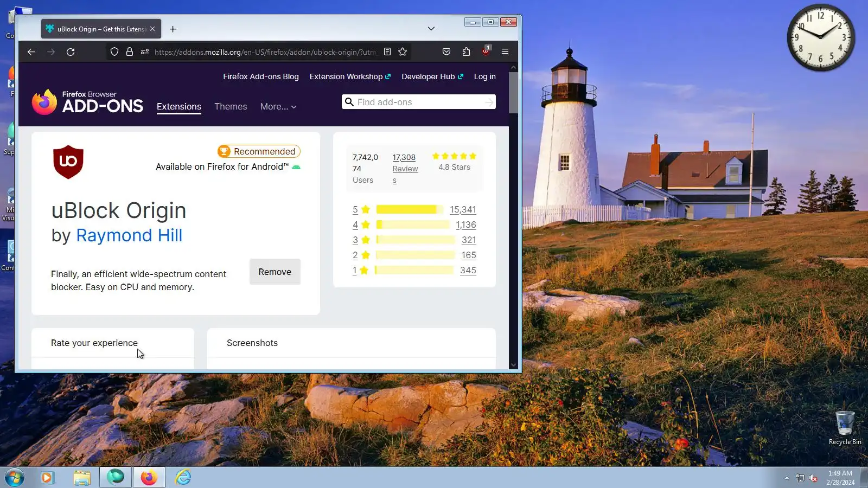The width and height of the screenshot is (868, 488).
Task: Show the 1,136 four-star reviews
Action: click(x=466, y=224)
